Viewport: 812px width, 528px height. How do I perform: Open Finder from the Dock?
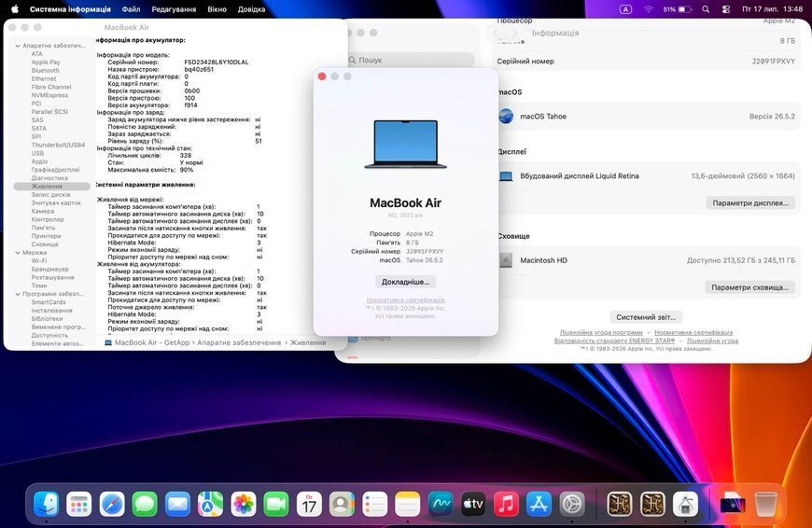(x=46, y=503)
